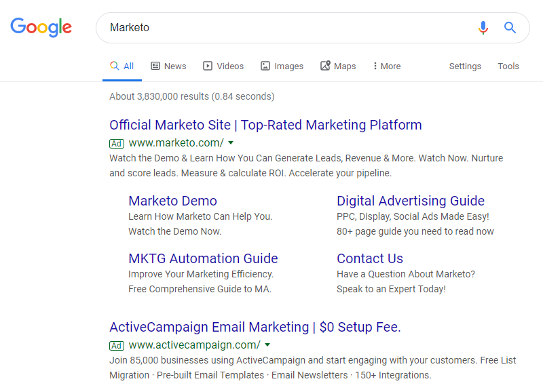Open the Marketo Demo sitelink
This screenshot has width=543, height=392.
[173, 201]
